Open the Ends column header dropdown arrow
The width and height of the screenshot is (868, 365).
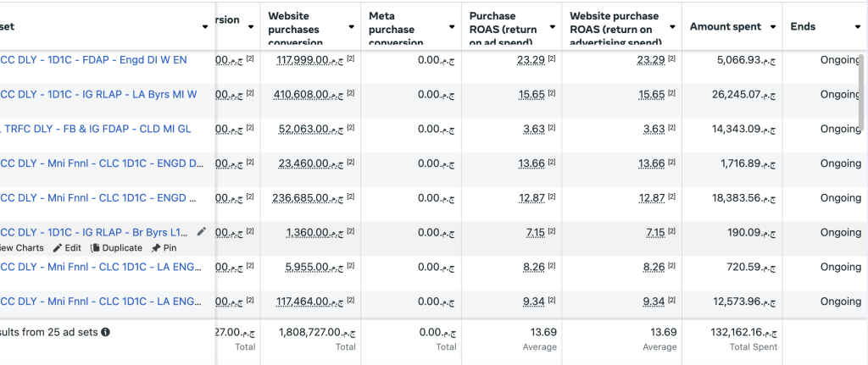click(x=858, y=27)
